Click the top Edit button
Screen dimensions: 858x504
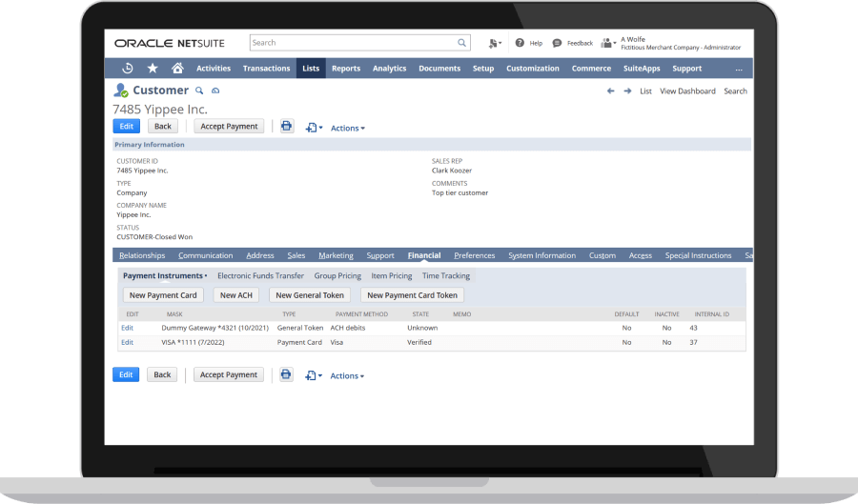click(x=127, y=127)
